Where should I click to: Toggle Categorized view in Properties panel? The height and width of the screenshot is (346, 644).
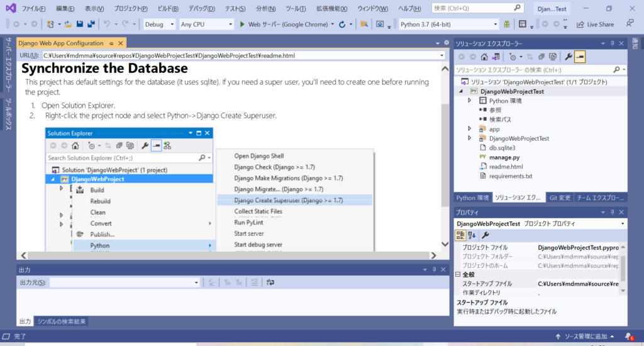[460, 235]
